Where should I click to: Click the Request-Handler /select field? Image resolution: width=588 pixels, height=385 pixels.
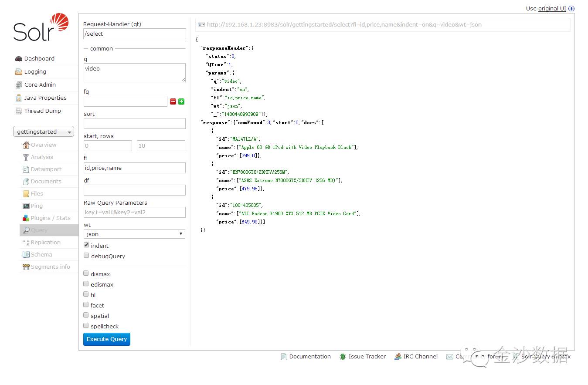[135, 34]
